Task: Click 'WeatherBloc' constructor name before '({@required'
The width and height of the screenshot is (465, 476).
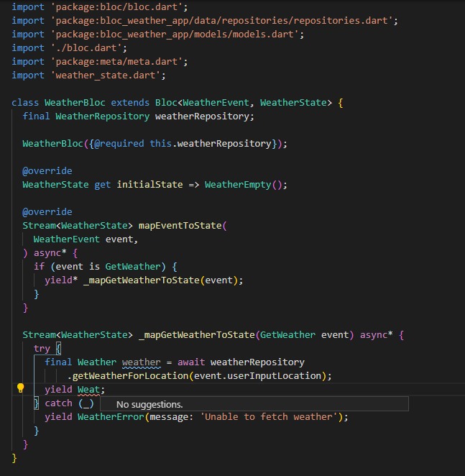Action: coord(52,143)
